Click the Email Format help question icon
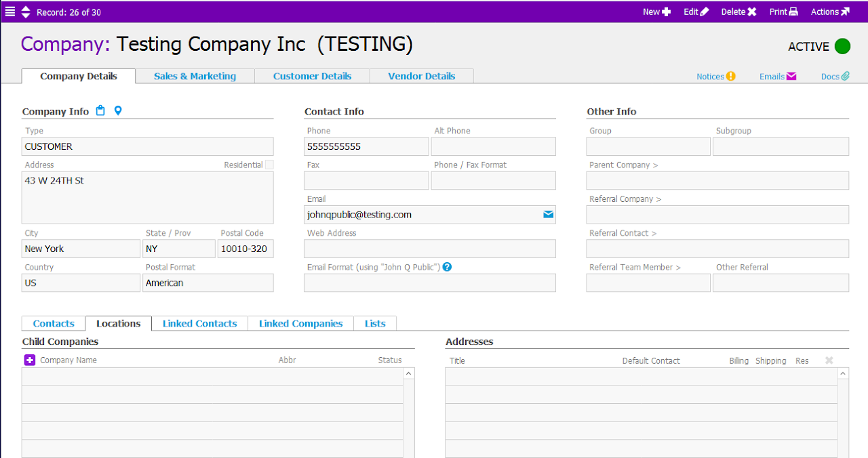Viewport: 868px width, 458px height. [447, 267]
